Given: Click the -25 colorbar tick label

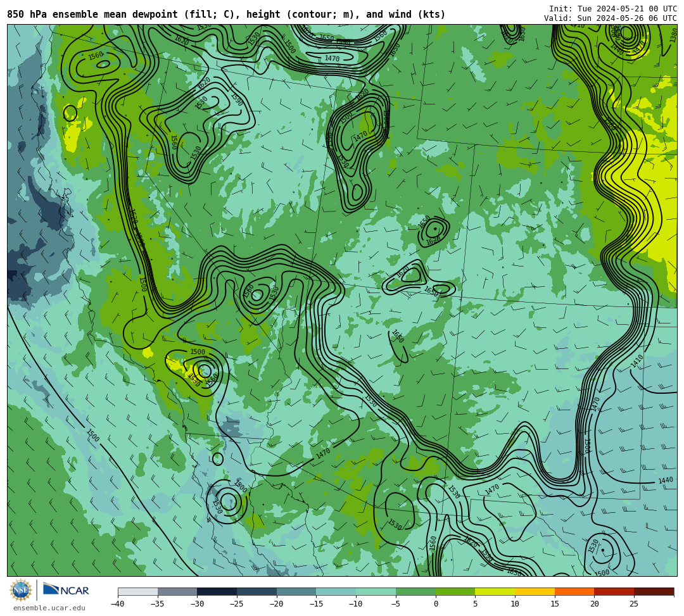Looking at the screenshot, I should click(236, 604).
